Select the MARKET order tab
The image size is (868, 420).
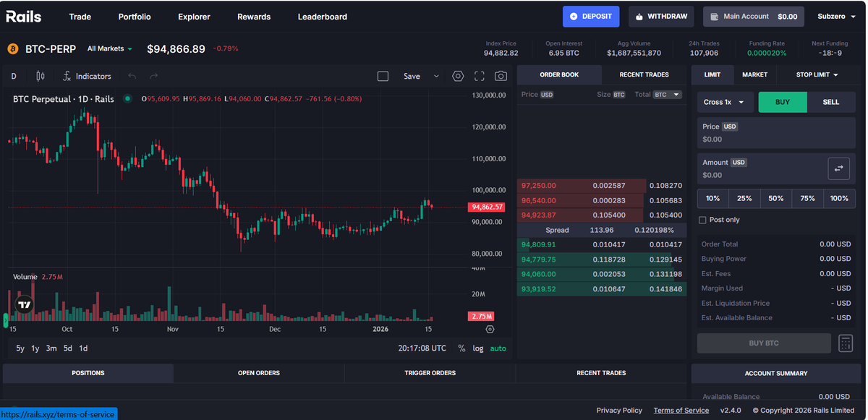click(754, 74)
